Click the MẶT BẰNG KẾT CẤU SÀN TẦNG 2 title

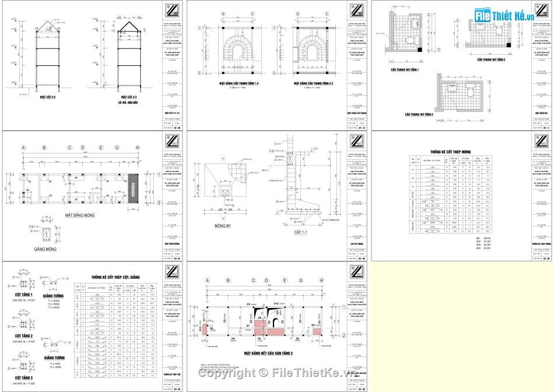pos(268,353)
